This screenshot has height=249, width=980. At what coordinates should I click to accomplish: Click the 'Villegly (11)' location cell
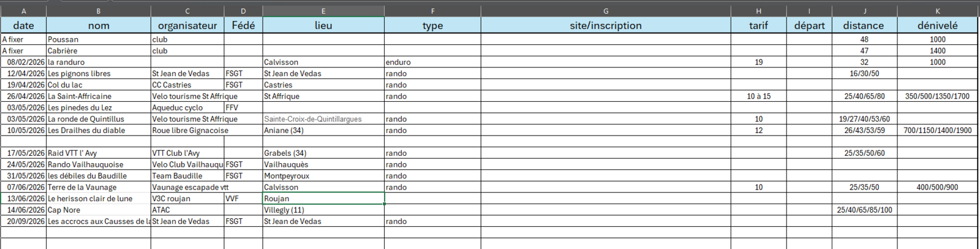(x=323, y=210)
